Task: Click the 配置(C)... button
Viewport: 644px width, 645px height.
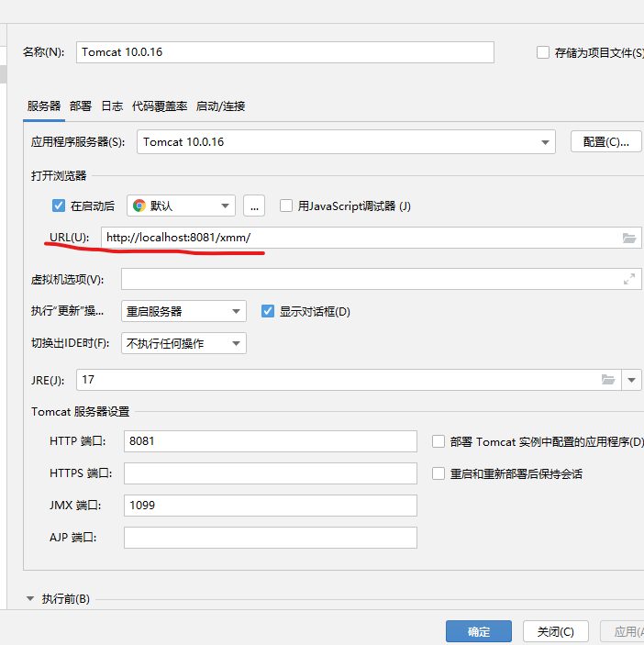Action: (x=605, y=142)
